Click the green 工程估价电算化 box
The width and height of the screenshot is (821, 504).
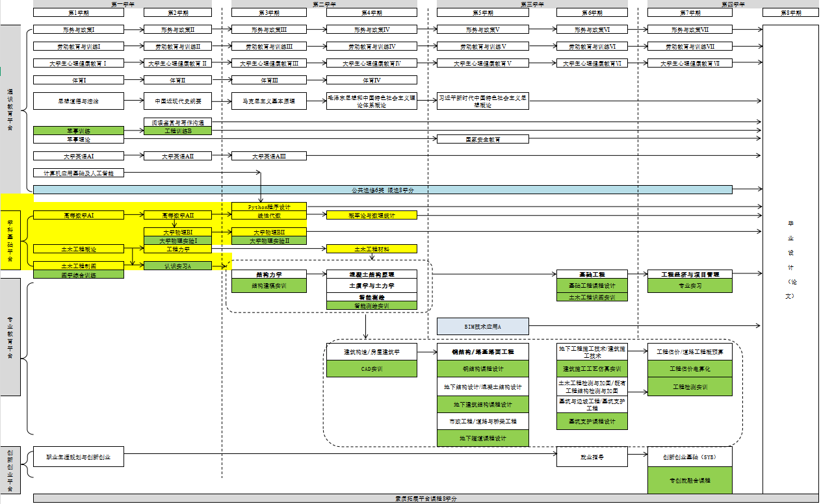pyautogui.click(x=690, y=368)
